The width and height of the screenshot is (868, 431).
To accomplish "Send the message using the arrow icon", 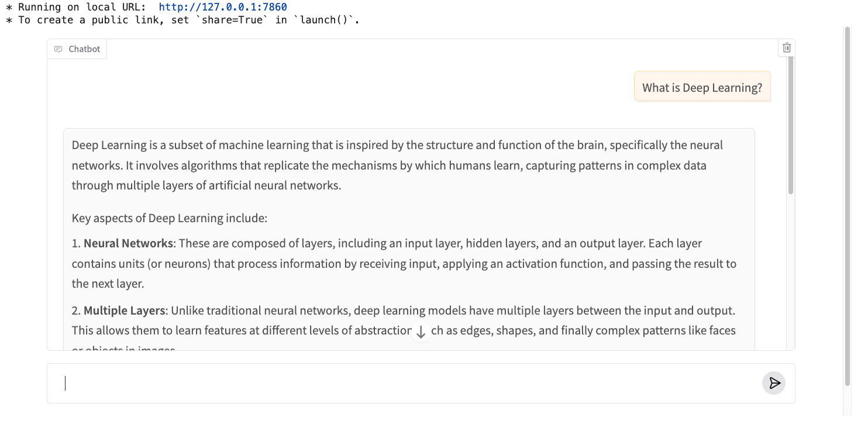I will click(774, 383).
